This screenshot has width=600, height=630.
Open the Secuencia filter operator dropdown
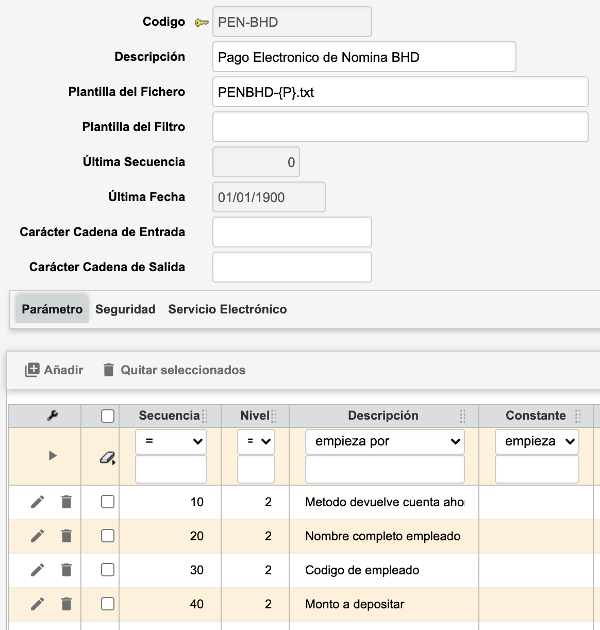[x=170, y=441]
